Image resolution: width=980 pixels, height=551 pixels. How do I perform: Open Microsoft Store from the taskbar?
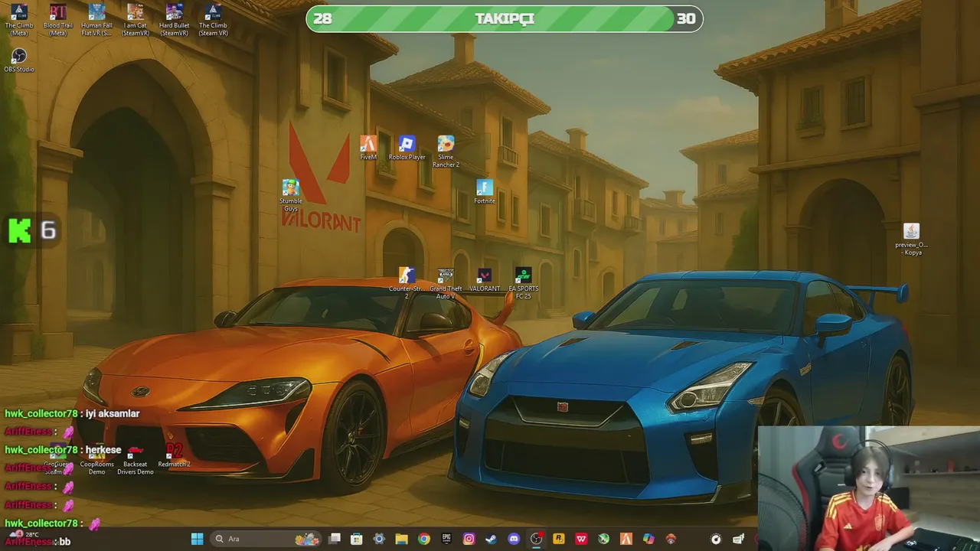click(x=357, y=539)
